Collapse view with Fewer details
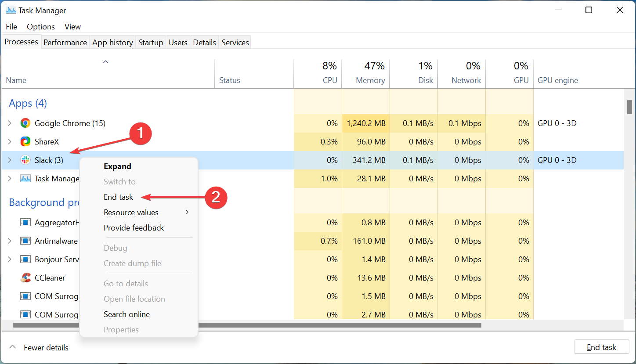This screenshot has width=636, height=364. coord(40,347)
